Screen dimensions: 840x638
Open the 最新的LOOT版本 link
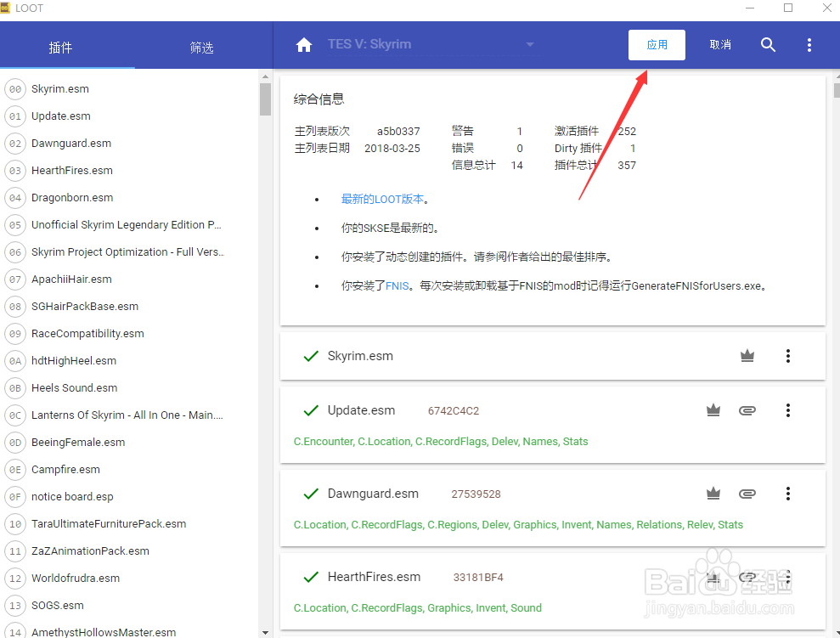click(382, 200)
